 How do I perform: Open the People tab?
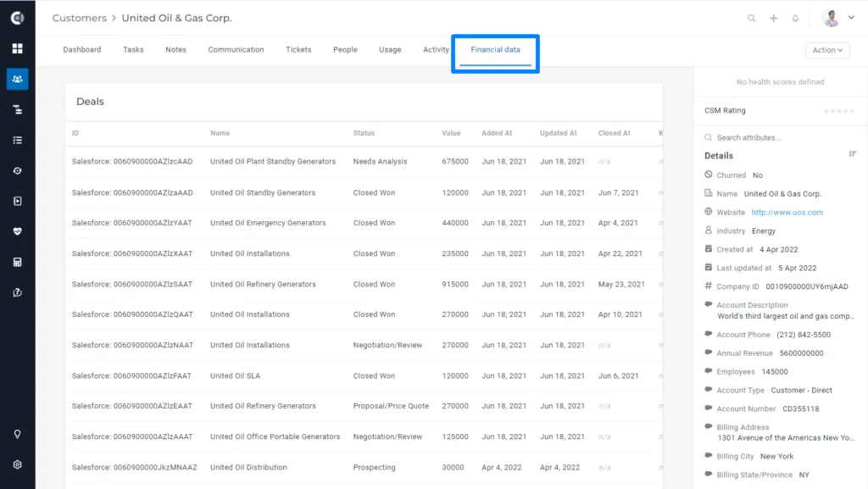[345, 50]
